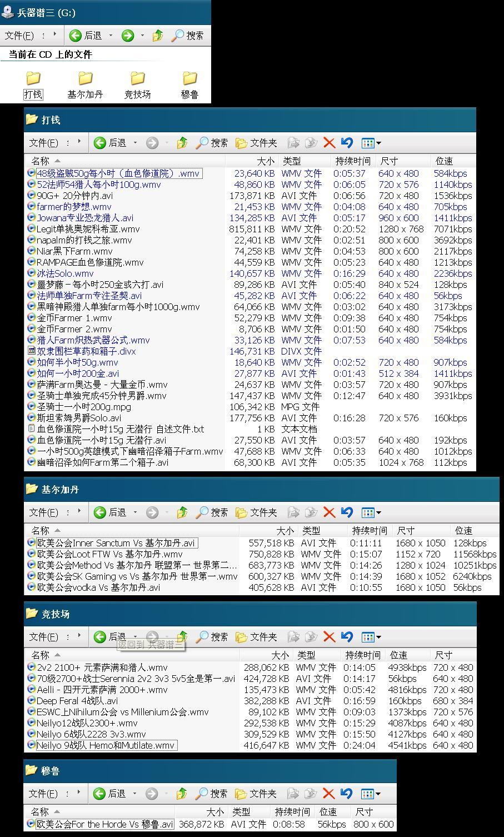Click the green forward arrow in the 兵器谱三 window
The width and height of the screenshot is (504, 837).
tap(128, 36)
